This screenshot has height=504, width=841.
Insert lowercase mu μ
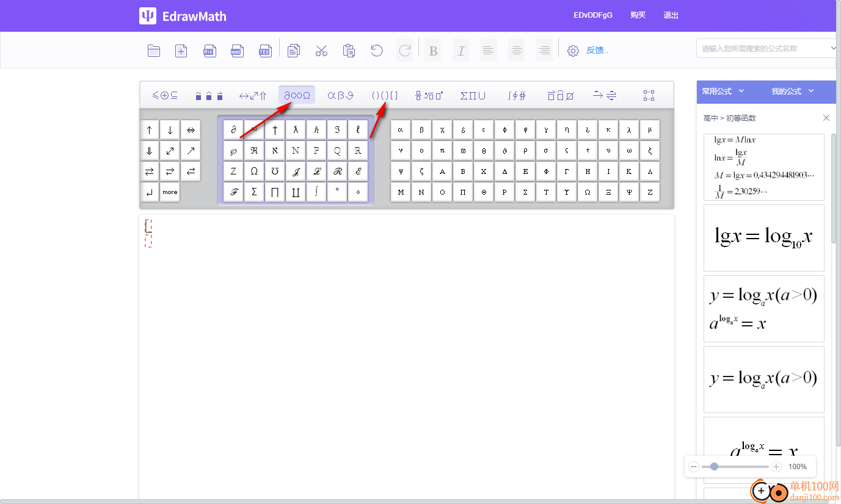pos(650,129)
